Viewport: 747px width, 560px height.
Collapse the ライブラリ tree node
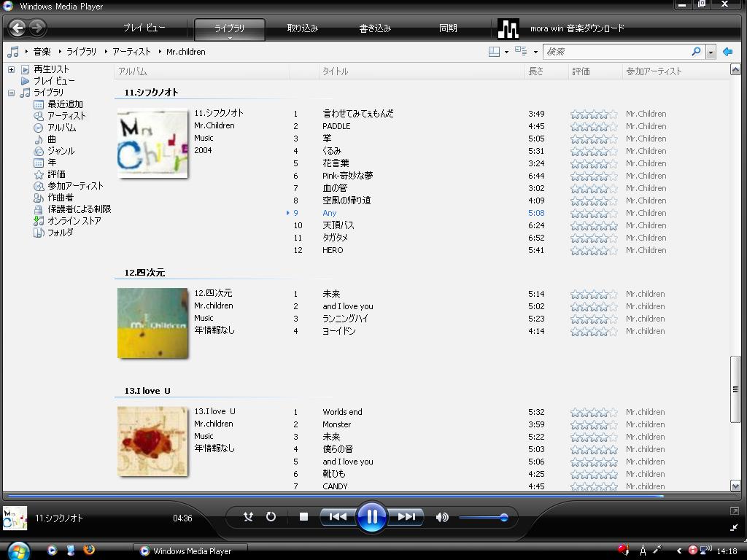11,93
